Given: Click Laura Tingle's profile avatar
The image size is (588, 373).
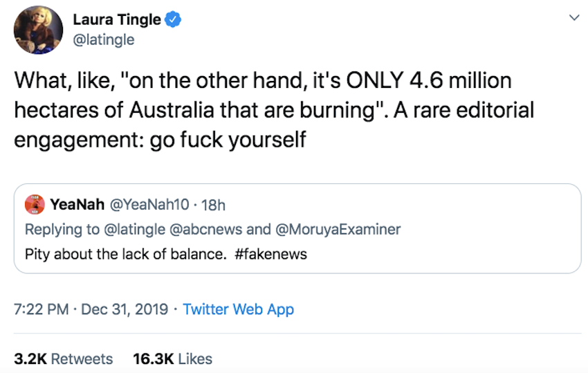Looking at the screenshot, I should click(x=39, y=30).
